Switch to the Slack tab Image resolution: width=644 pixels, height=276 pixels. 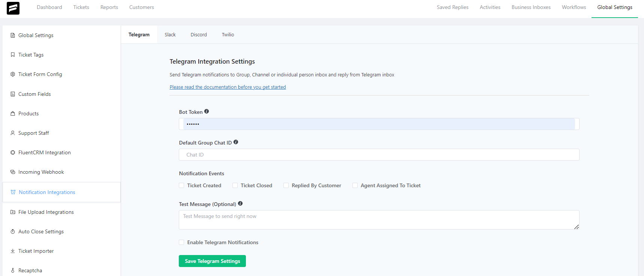[x=170, y=34]
